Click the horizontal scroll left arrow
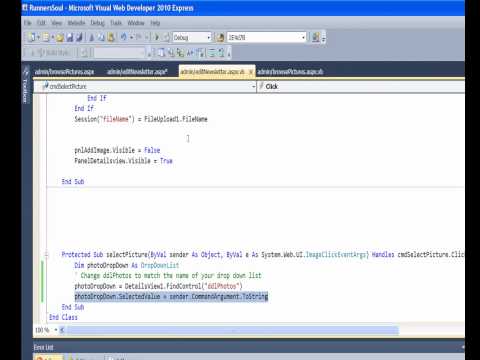Screen dimensions: 480x360 62,330
